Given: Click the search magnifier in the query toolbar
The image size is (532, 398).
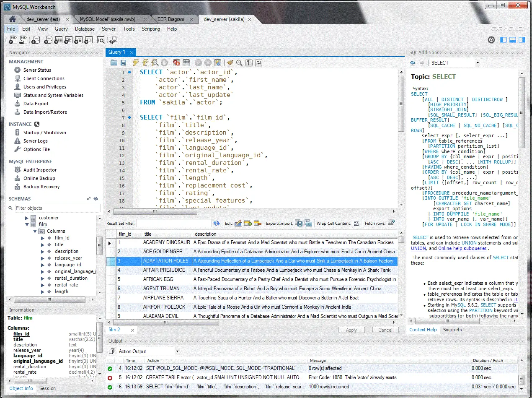Looking at the screenshot, I should tap(239, 62).
